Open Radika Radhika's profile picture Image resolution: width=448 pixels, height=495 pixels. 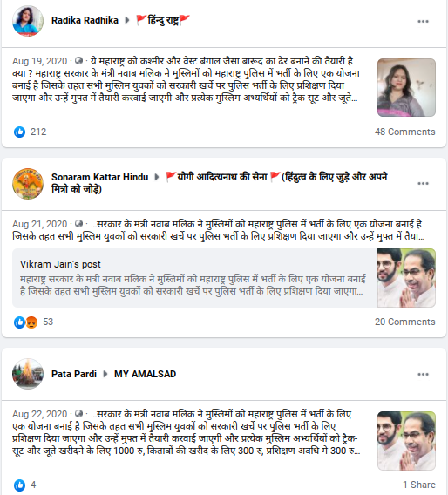coord(28,21)
